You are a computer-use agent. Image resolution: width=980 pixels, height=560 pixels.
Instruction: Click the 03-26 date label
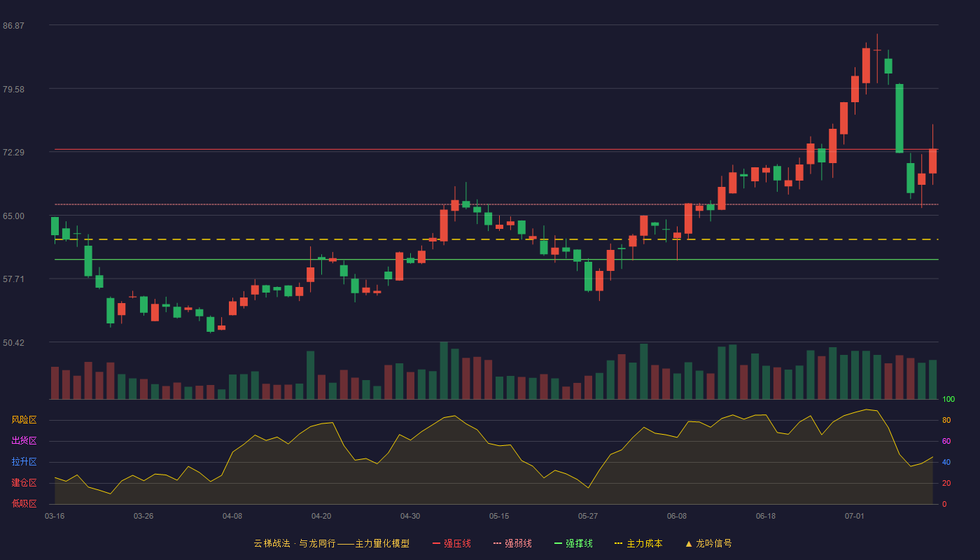click(x=143, y=516)
